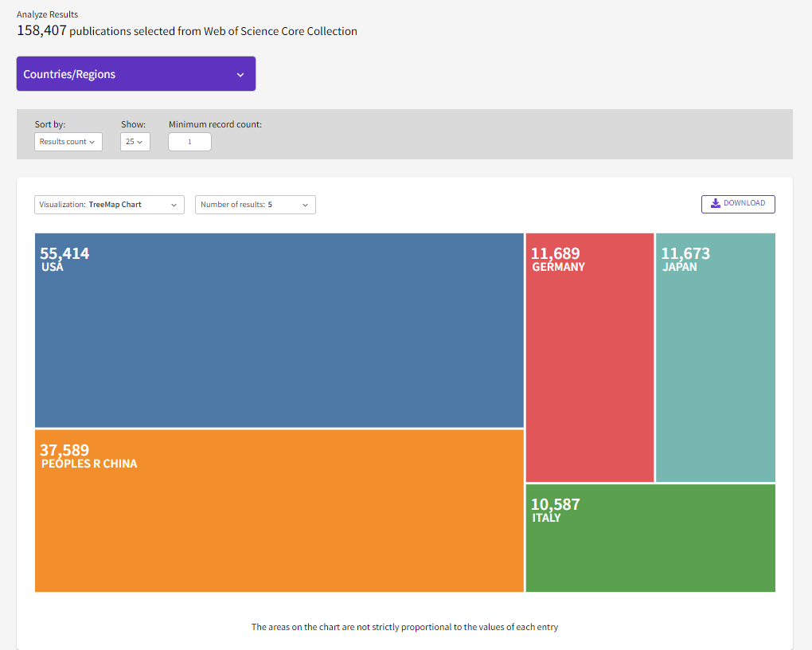812x650 pixels.
Task: Click the chevron arrow on the purple Countries/Regions bar
Action: (x=240, y=75)
